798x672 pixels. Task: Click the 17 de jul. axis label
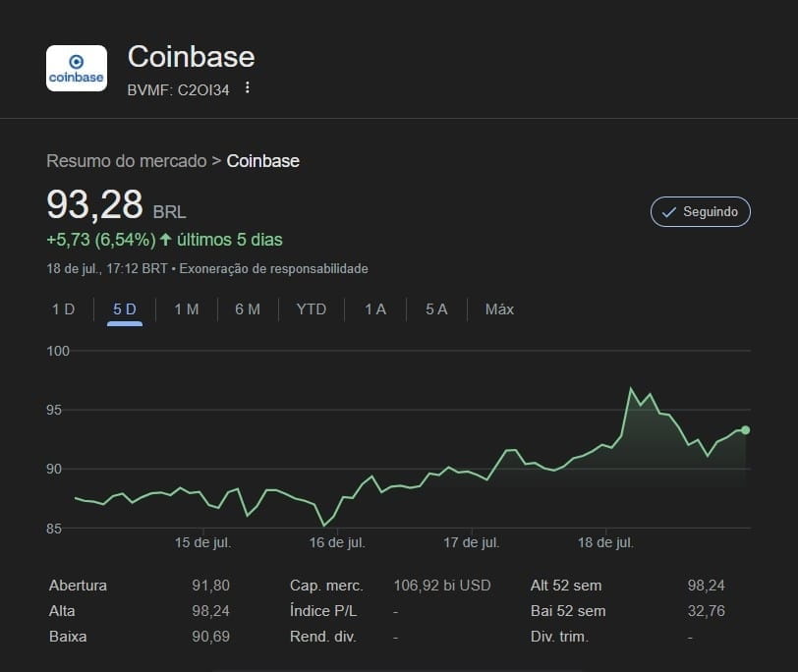pos(472,542)
